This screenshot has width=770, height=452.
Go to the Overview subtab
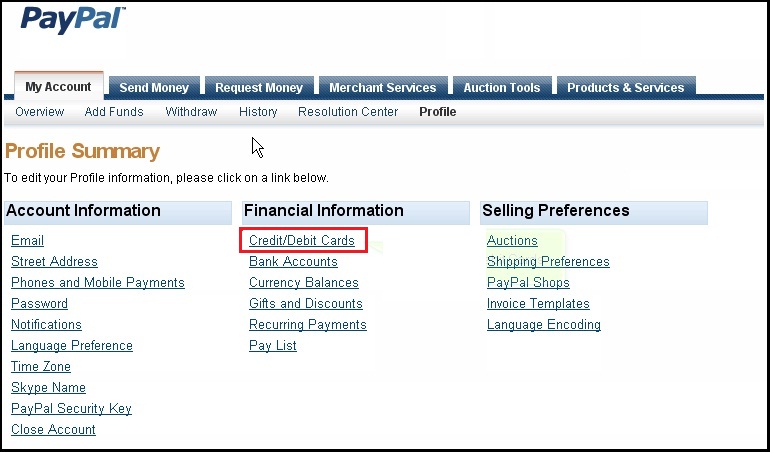click(x=40, y=112)
